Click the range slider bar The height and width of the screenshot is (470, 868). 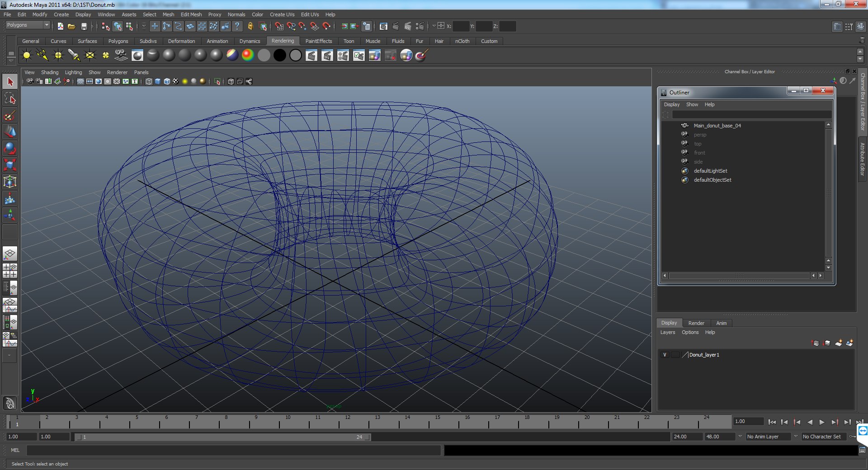223,437
